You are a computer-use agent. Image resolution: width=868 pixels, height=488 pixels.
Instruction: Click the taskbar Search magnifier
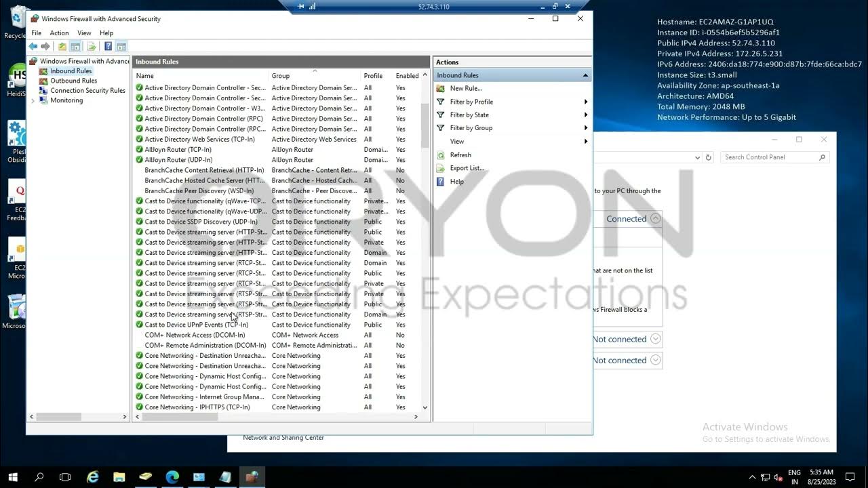click(39, 477)
